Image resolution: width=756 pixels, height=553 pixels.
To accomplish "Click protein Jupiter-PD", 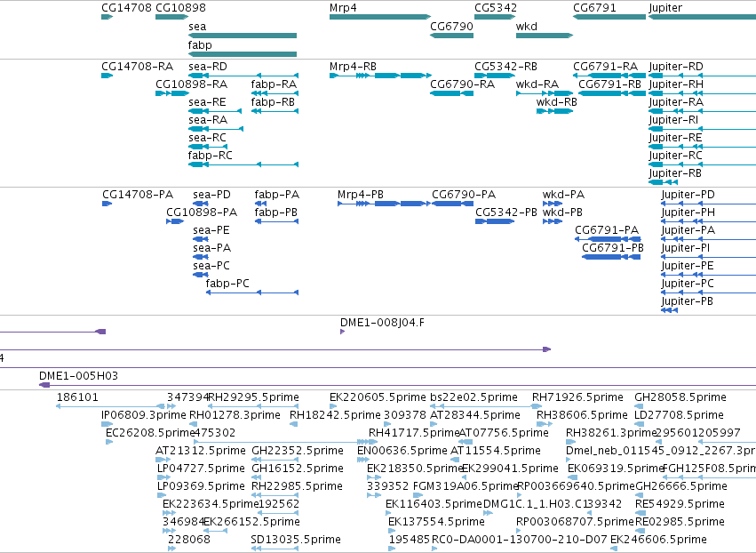I will tap(708, 204).
